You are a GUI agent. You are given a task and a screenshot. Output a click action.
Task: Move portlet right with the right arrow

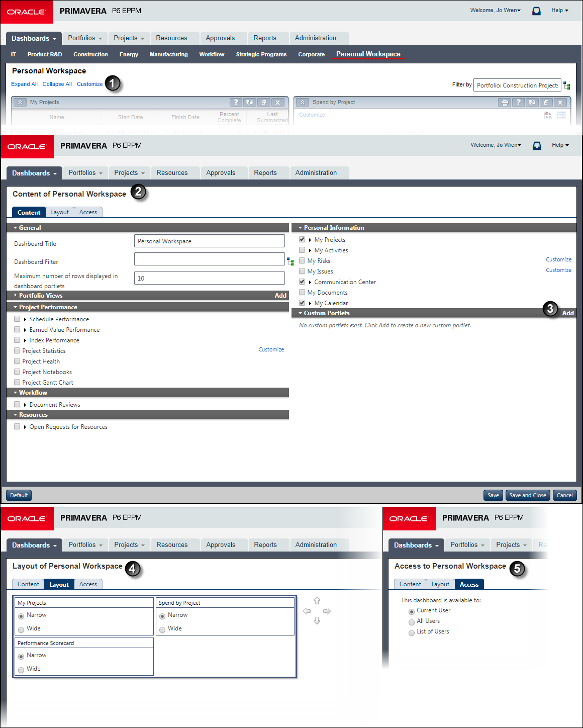[327, 611]
